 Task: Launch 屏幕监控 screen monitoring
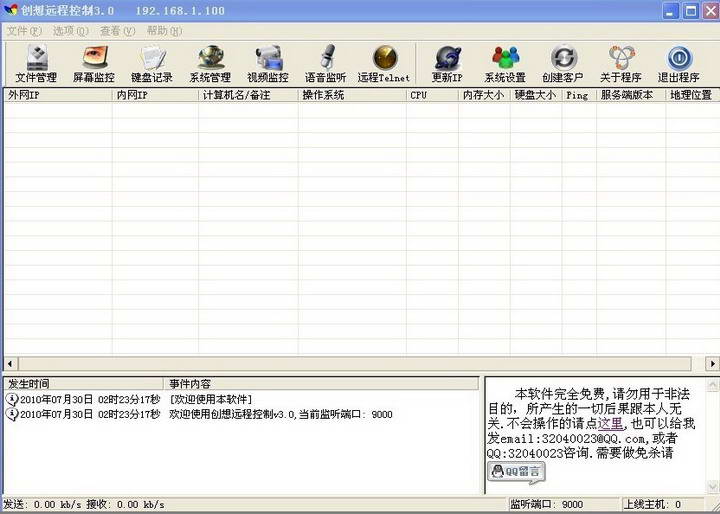click(93, 63)
